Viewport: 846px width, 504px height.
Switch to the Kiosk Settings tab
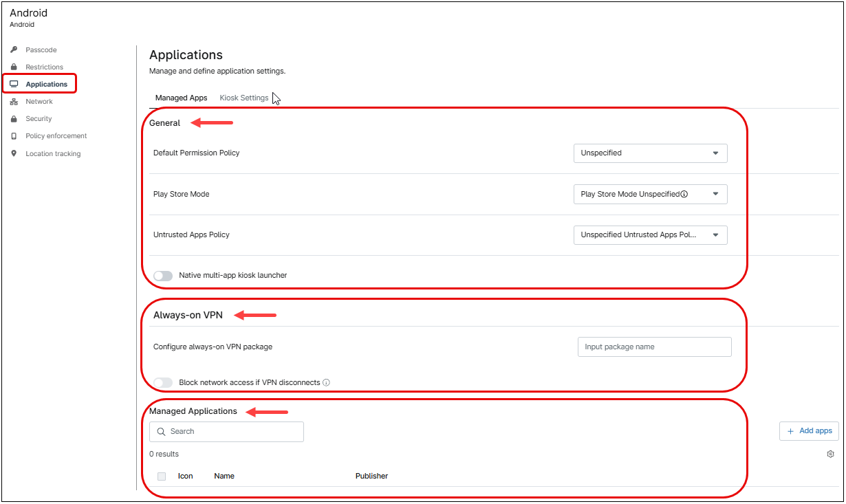click(x=243, y=98)
